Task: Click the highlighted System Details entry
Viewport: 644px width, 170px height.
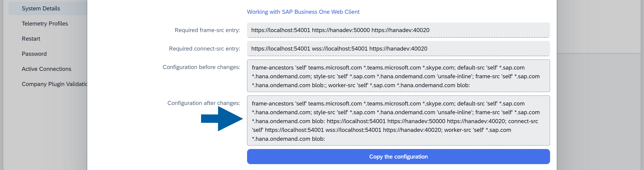Action: [x=41, y=8]
